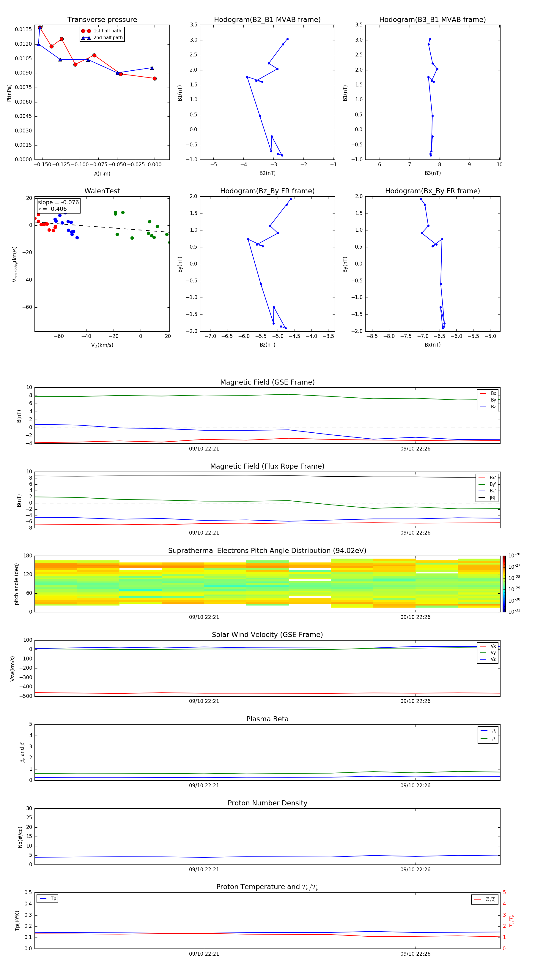Click 'Magnetic Field (GSE Frame)' title
Screen dimensions: 535x980
[267, 382]
